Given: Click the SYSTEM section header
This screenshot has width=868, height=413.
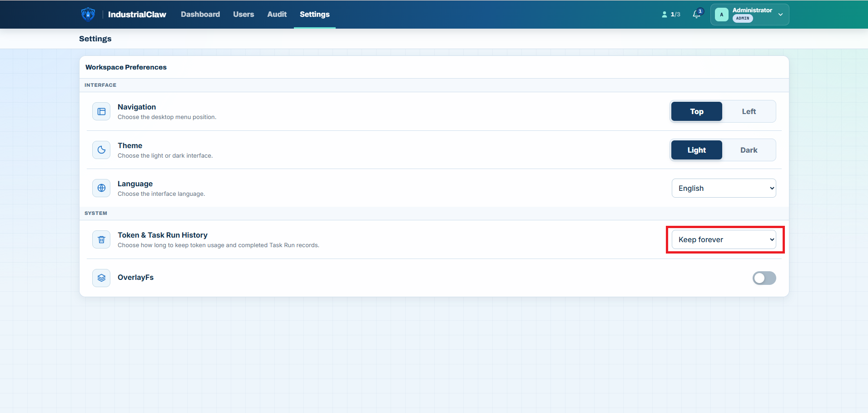Looking at the screenshot, I should coord(96,213).
